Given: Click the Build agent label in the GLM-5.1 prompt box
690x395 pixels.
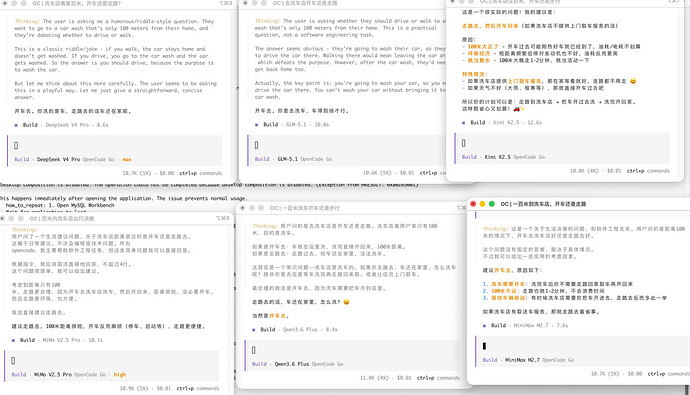Looking at the screenshot, I should [262, 159].
